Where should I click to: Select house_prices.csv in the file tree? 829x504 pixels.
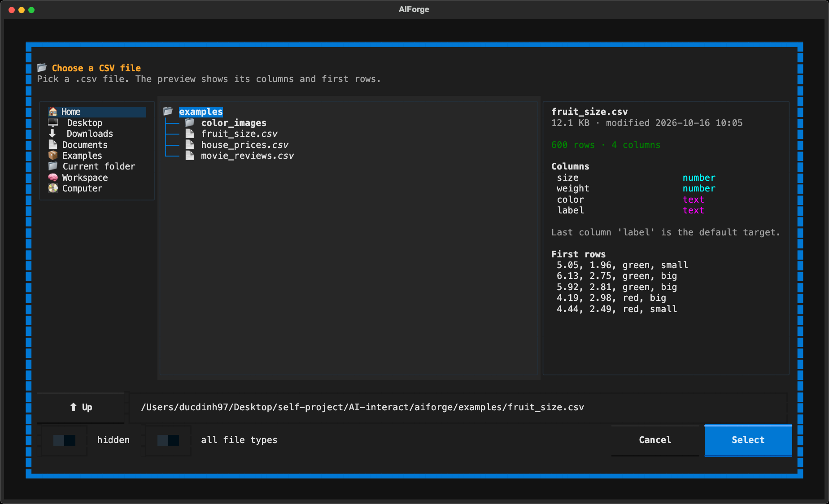[x=244, y=145]
